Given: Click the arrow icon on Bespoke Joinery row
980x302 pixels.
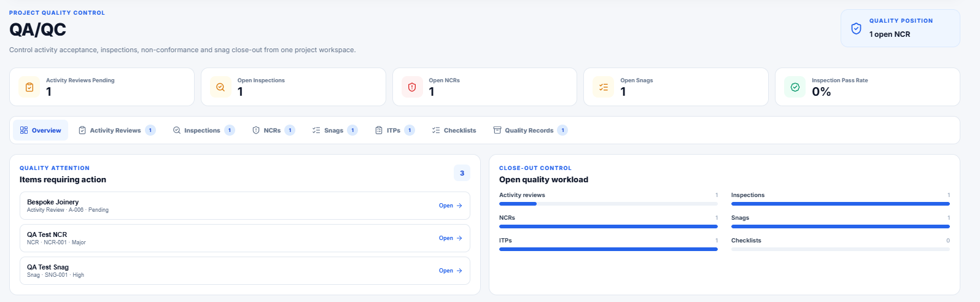Looking at the screenshot, I should (459, 206).
